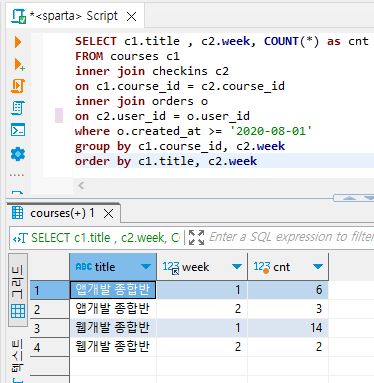Select week cell in row 4
Image resolution: width=374 pixels, height=383 pixels.
[202, 347]
